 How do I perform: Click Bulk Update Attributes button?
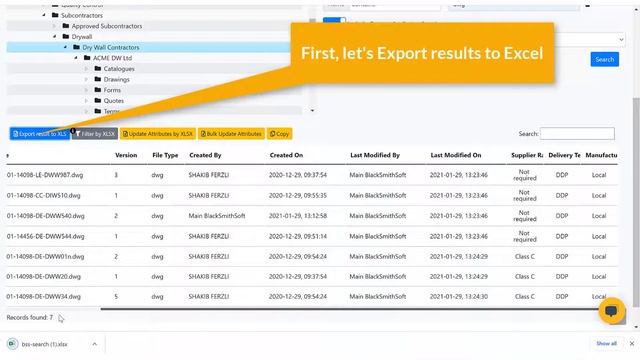click(231, 134)
